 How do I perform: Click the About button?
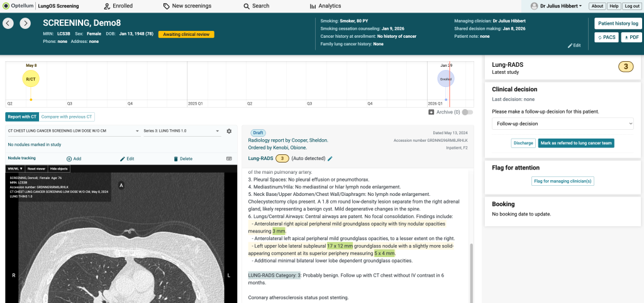click(x=597, y=6)
